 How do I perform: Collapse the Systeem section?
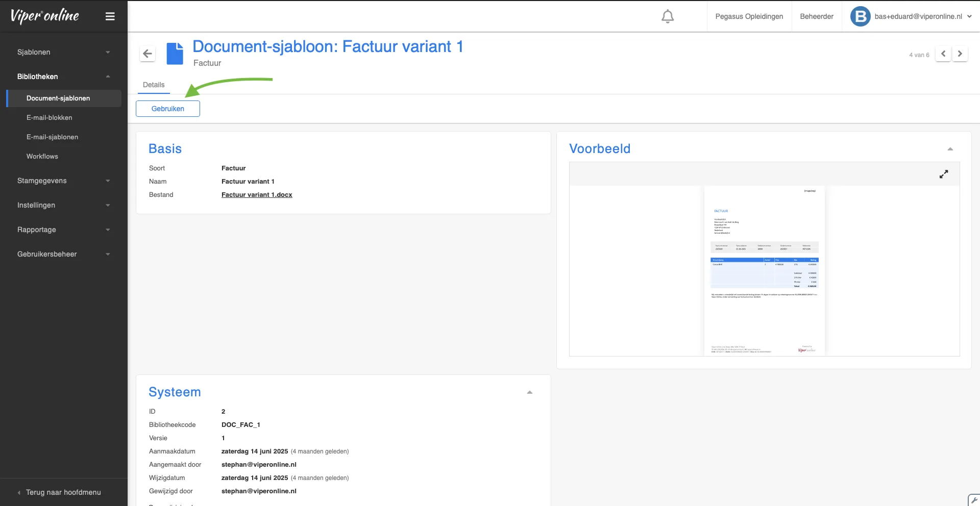point(529,392)
